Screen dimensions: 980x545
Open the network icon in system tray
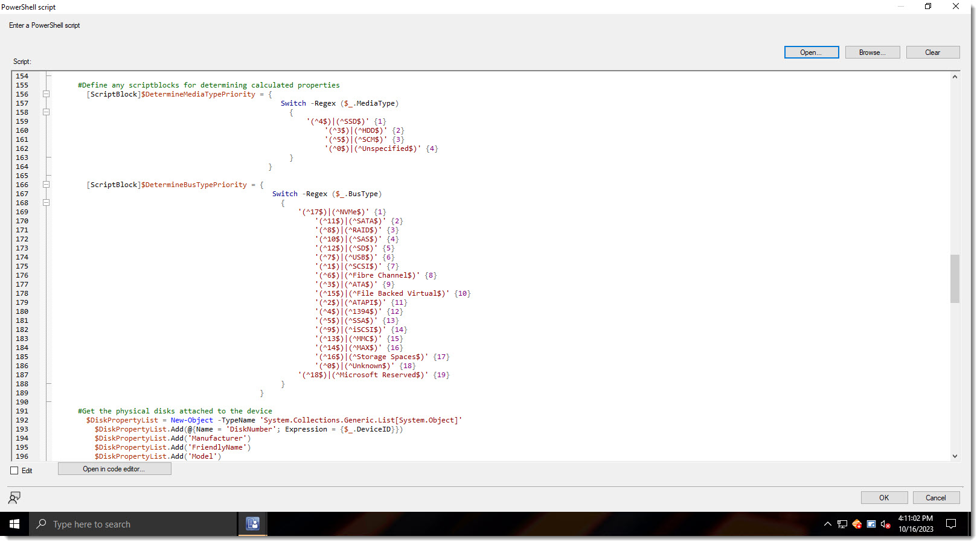842,524
